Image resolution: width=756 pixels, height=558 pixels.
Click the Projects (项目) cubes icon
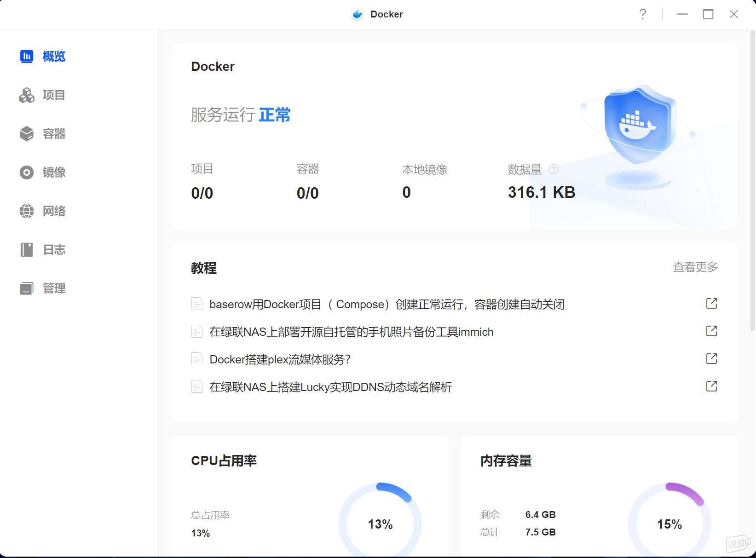(x=27, y=95)
